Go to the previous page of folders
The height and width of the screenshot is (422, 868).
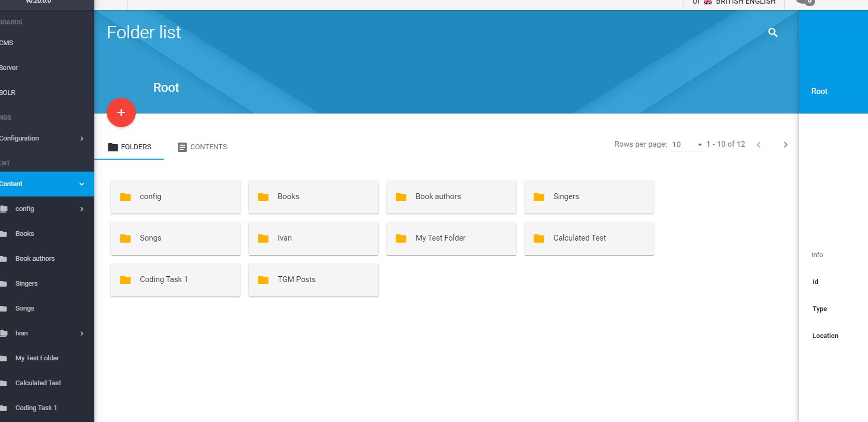[x=759, y=145]
